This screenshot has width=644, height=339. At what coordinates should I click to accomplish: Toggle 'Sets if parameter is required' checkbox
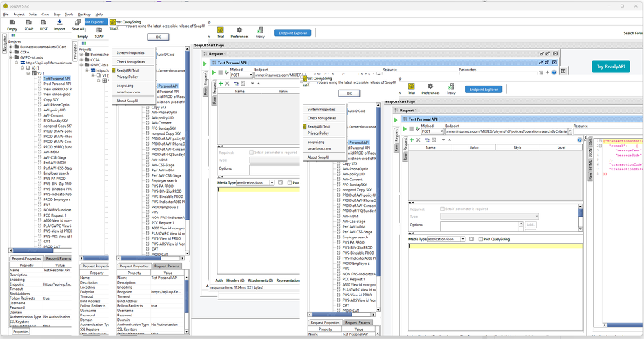[x=442, y=209]
